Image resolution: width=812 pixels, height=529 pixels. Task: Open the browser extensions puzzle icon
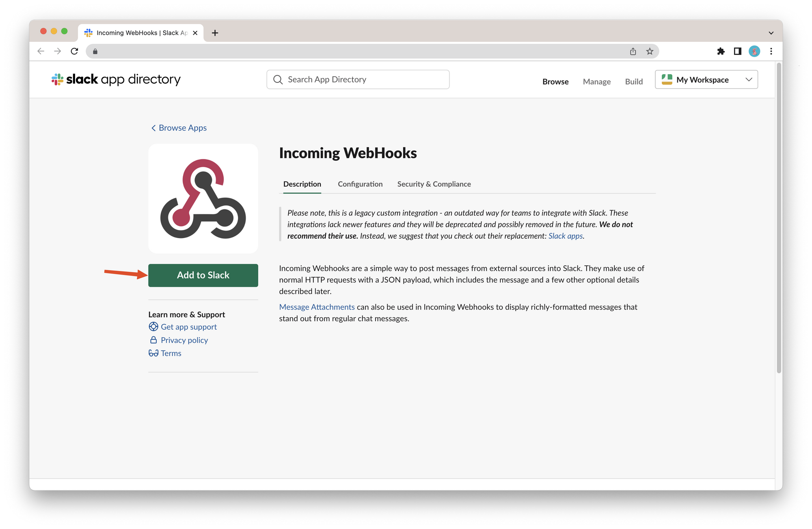721,51
